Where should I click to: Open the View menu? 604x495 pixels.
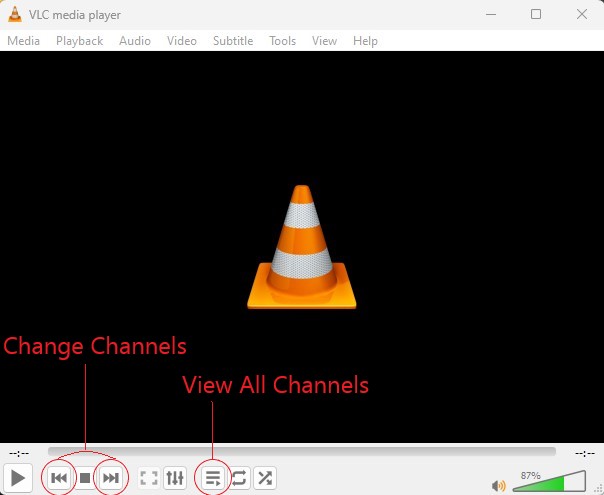click(x=325, y=41)
